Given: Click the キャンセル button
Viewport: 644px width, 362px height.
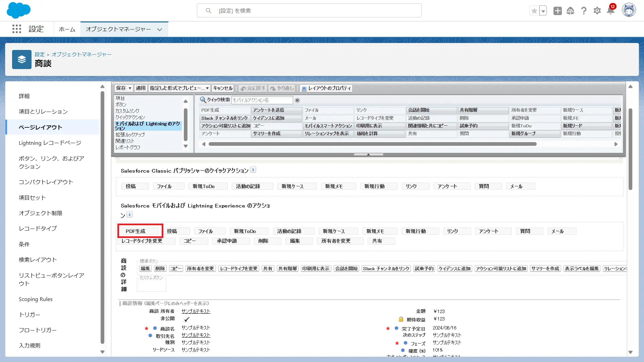Looking at the screenshot, I should (223, 88).
